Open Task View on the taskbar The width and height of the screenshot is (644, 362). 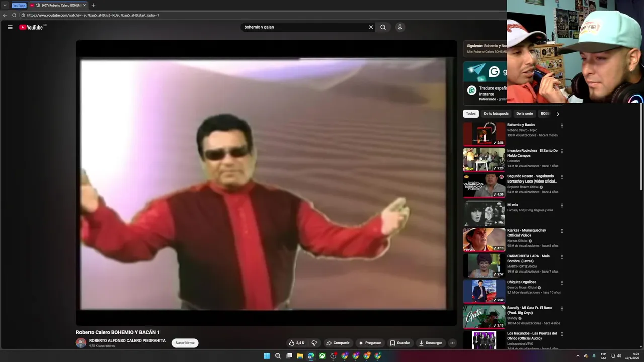pyautogui.click(x=289, y=356)
